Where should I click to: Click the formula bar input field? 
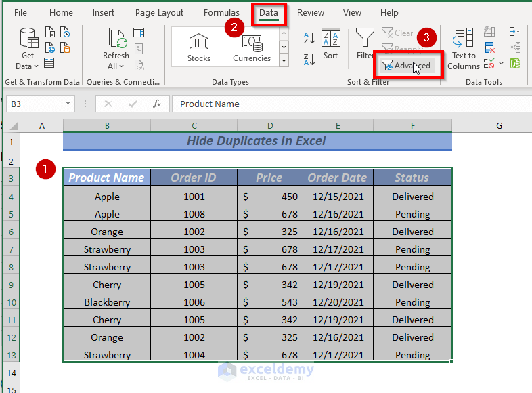pyautogui.click(x=338, y=104)
